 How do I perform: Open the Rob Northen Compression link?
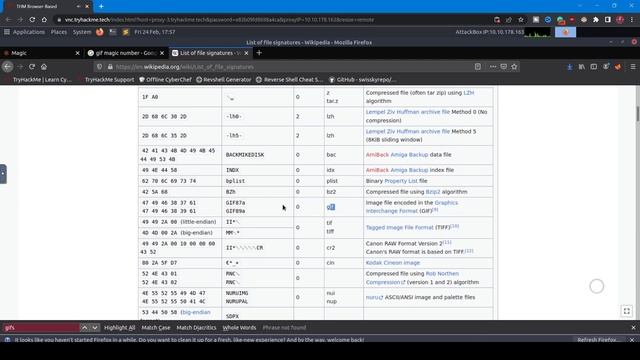pos(412,278)
